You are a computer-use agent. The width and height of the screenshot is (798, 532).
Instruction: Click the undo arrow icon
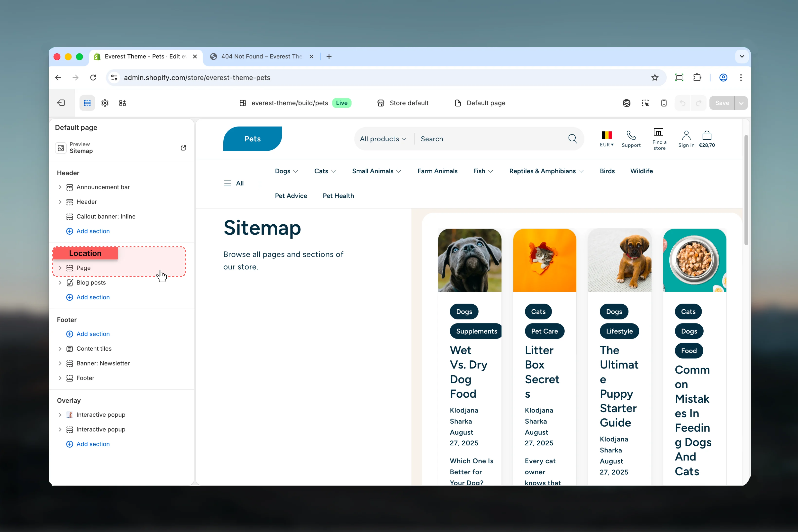[x=683, y=103]
